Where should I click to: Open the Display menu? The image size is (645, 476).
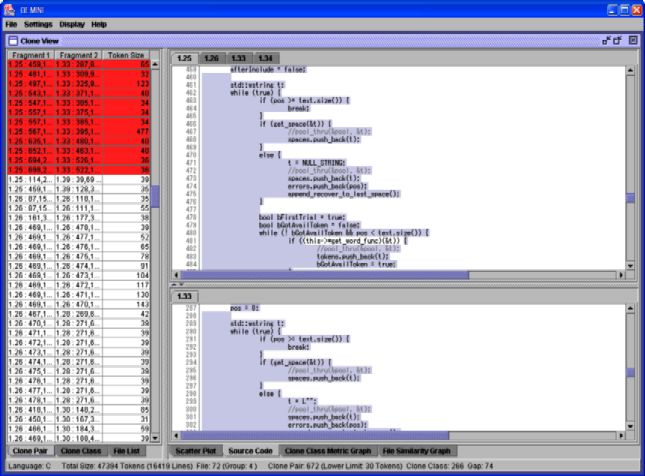(x=71, y=23)
